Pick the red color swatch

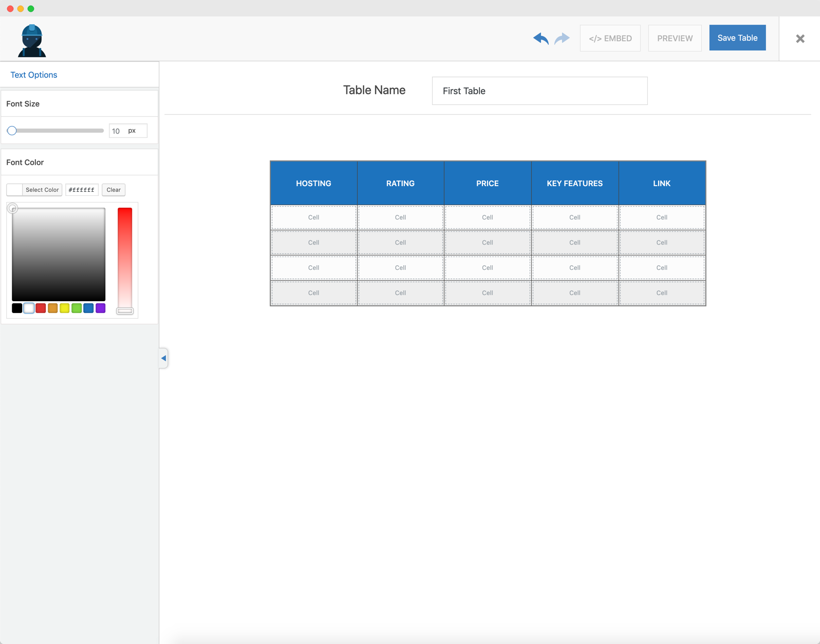point(41,308)
